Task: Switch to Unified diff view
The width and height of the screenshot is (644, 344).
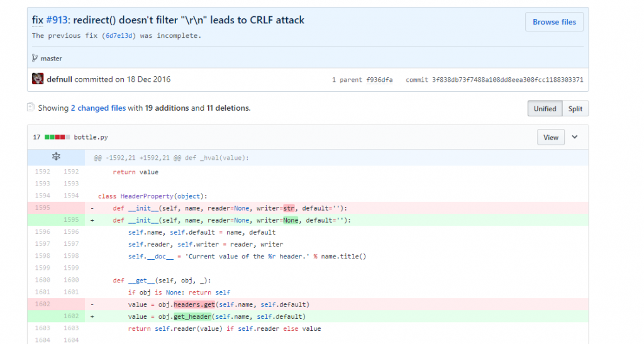Action: pyautogui.click(x=545, y=109)
